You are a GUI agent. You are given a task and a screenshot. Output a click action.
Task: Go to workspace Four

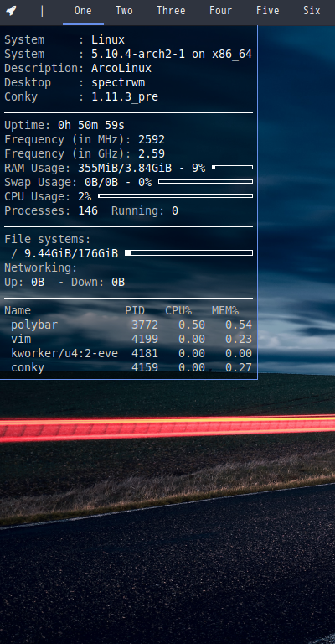tap(220, 11)
